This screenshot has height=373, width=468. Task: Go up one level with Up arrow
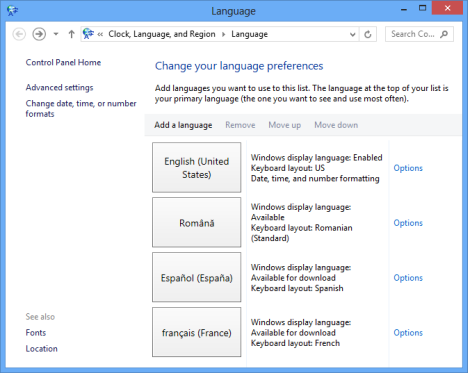(71, 34)
